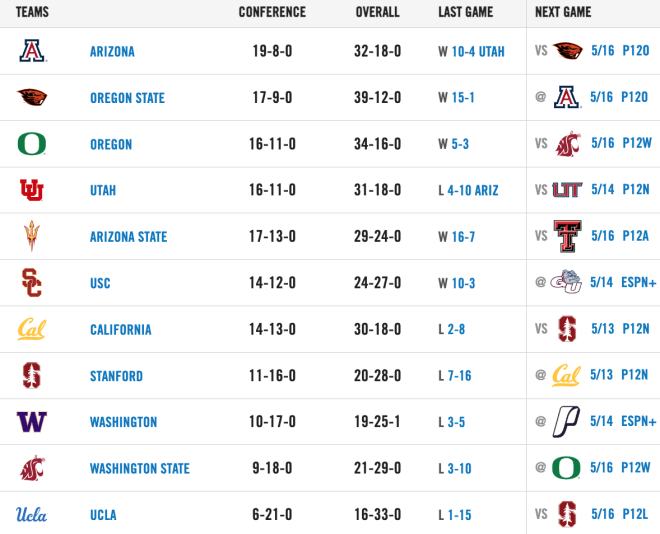Open the Oregon State team link

point(128,98)
